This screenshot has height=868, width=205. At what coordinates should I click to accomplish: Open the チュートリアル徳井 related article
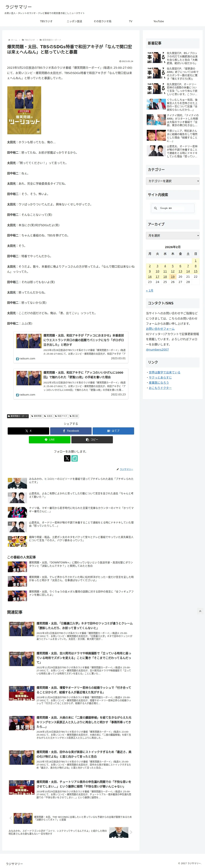click(71, 789)
